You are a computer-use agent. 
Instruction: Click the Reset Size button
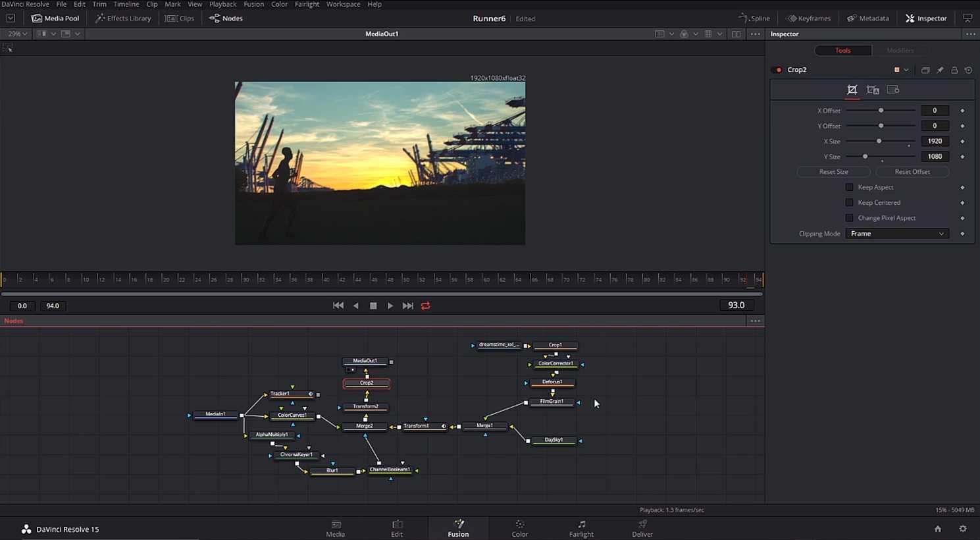click(833, 172)
